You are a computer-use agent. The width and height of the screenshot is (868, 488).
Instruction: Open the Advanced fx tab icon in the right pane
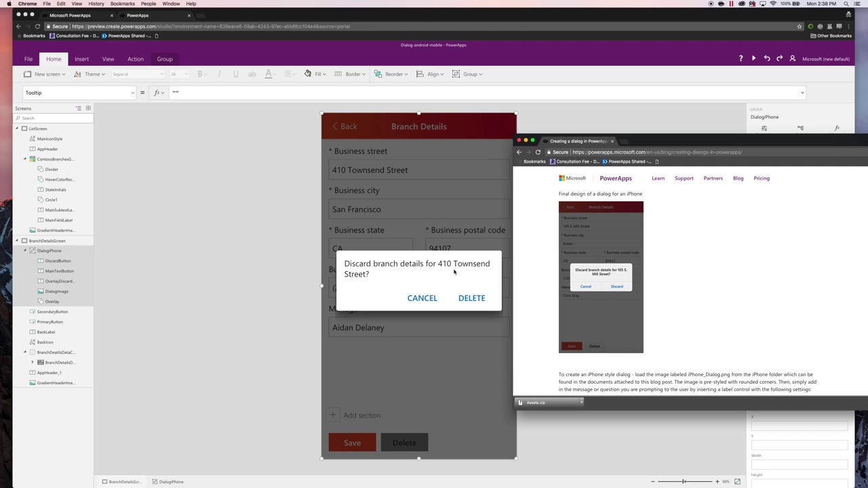pyautogui.click(x=837, y=128)
